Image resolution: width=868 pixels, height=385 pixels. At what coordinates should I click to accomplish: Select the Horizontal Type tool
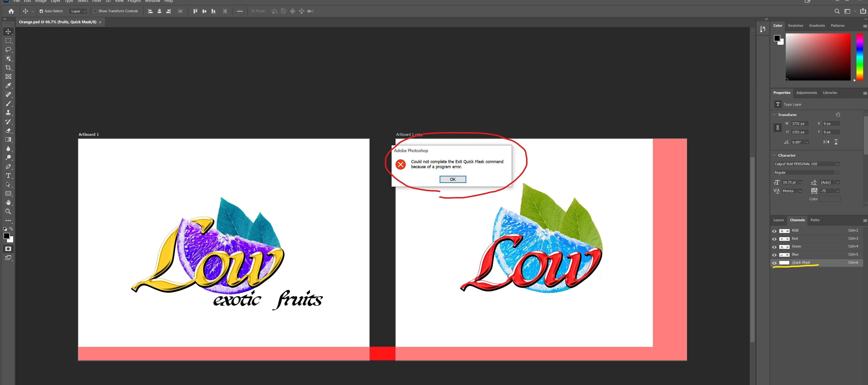click(x=8, y=176)
